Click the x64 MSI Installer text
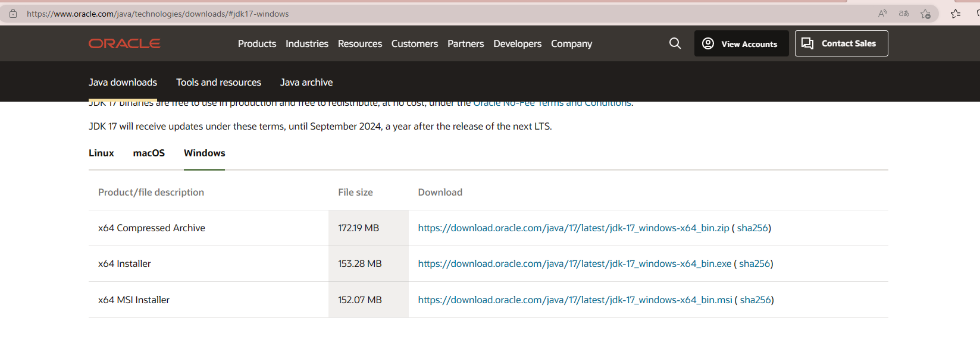This screenshot has height=343, width=980. click(x=134, y=300)
